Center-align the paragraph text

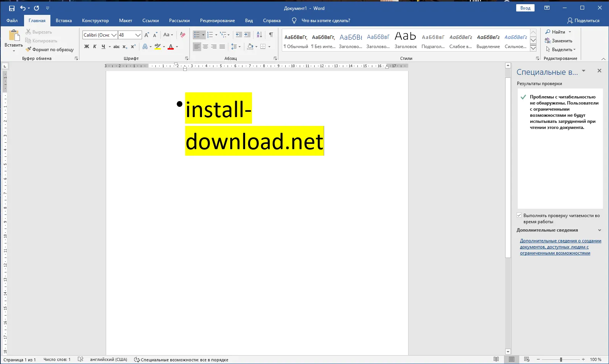[x=205, y=47]
